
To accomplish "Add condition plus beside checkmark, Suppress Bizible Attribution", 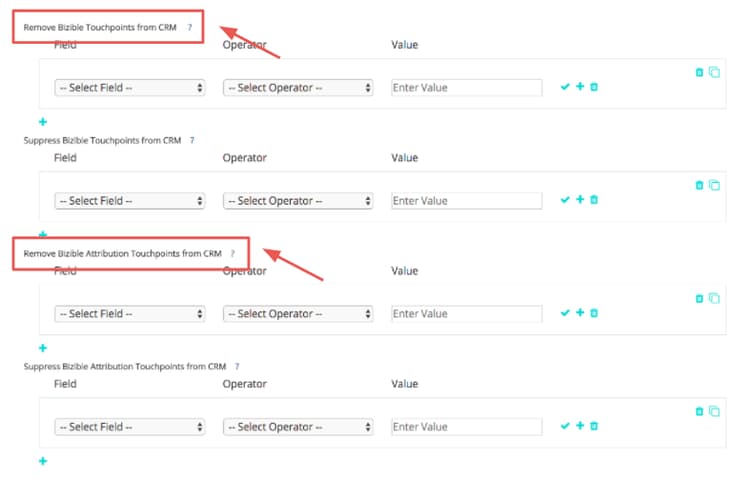I will click(580, 425).
